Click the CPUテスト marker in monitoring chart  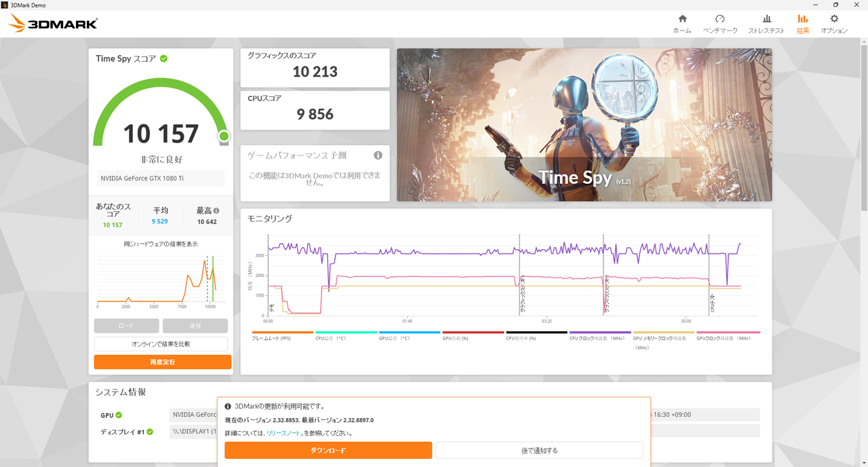712,304
